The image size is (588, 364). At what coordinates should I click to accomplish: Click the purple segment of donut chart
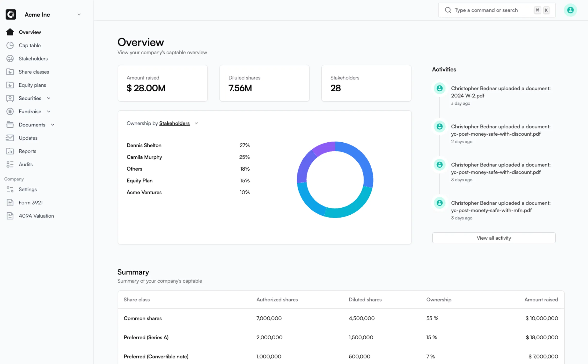tap(324, 148)
